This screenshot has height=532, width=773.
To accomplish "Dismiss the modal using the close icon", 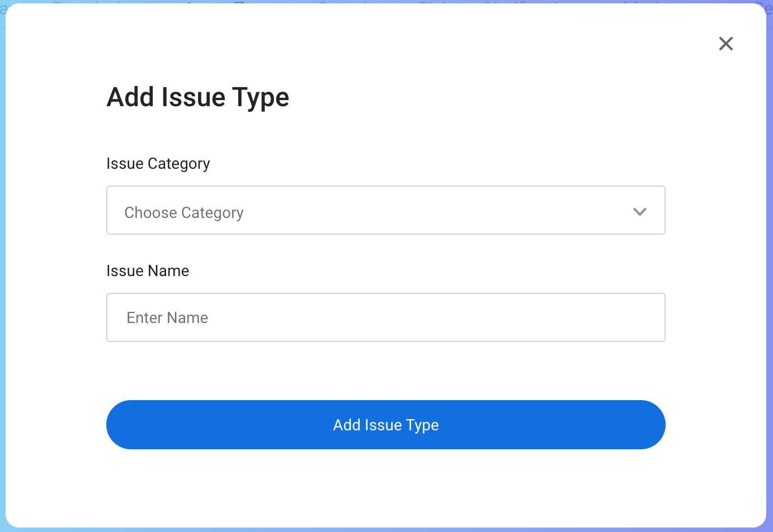I will pos(725,44).
